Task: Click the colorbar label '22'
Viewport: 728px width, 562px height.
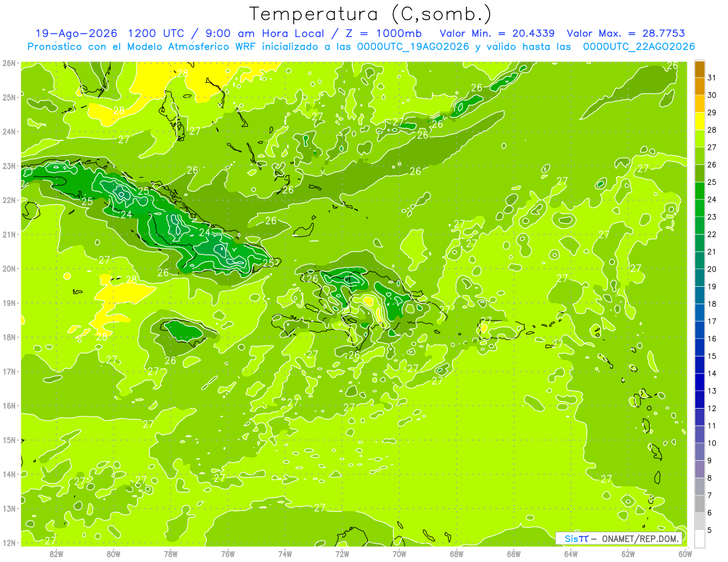Action: pos(712,235)
